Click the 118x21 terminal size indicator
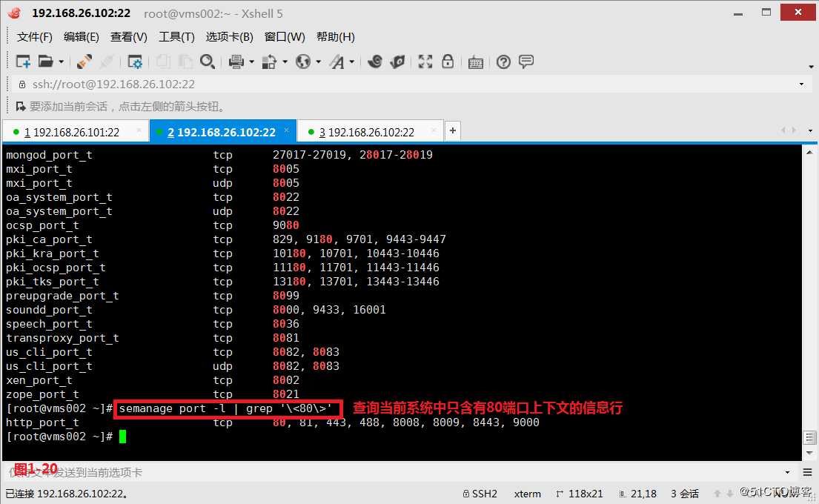Screen dimensions: 819x504 580,494
